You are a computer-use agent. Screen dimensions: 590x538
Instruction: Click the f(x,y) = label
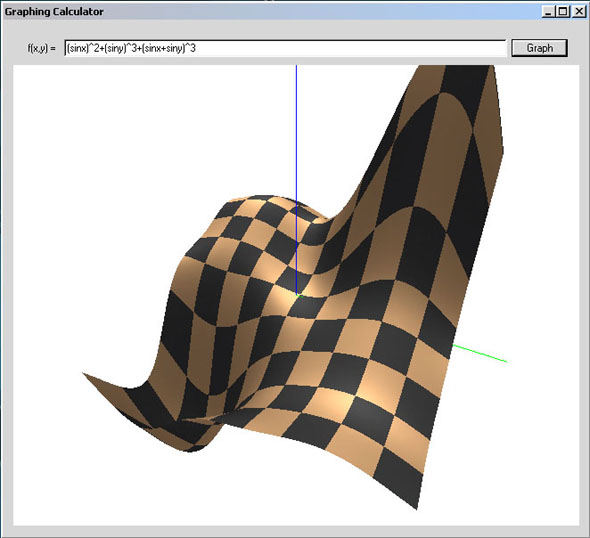[41, 48]
